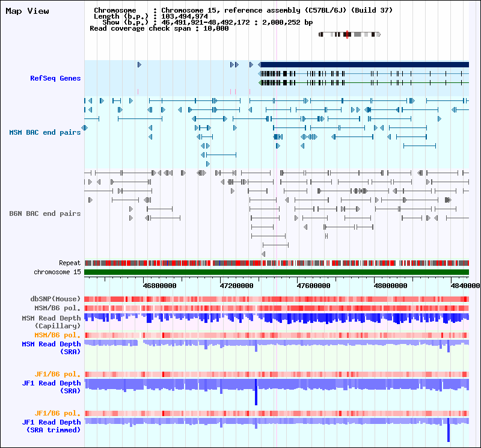Click the Repeat track color bar
Viewport: 481px width, 448px height.
277,263
